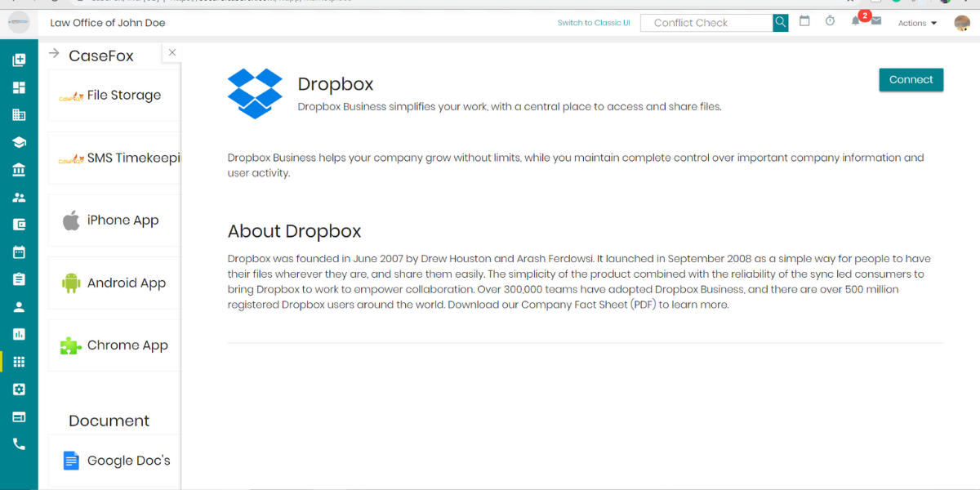Click the Conflict Check search magnifier button

(781, 23)
